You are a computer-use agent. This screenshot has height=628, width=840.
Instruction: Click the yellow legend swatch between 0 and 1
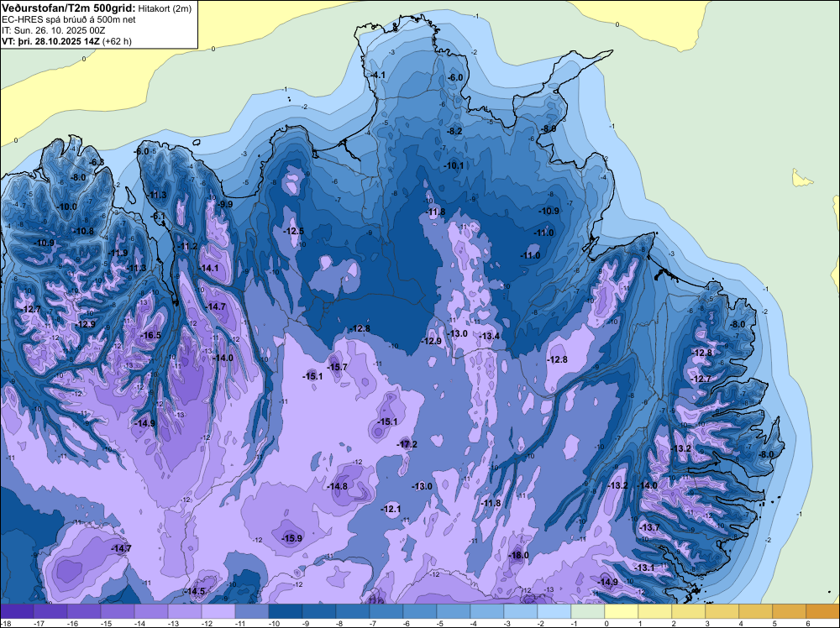click(x=622, y=611)
